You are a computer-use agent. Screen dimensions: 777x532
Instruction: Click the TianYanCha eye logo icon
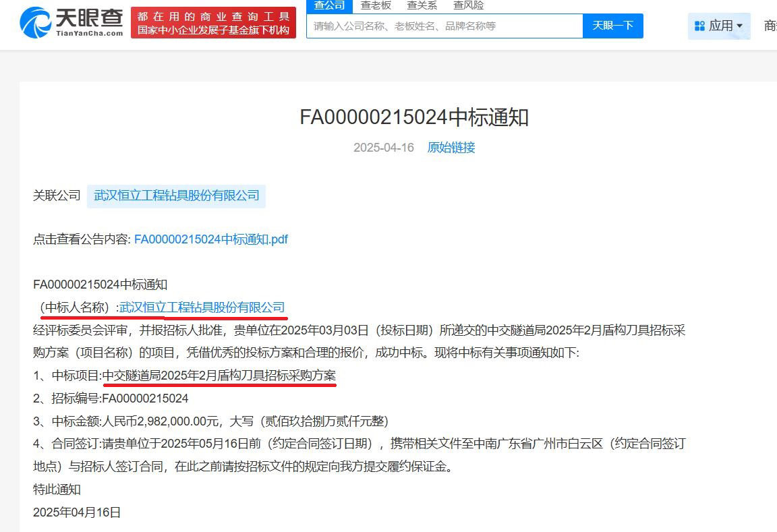pos(35,22)
